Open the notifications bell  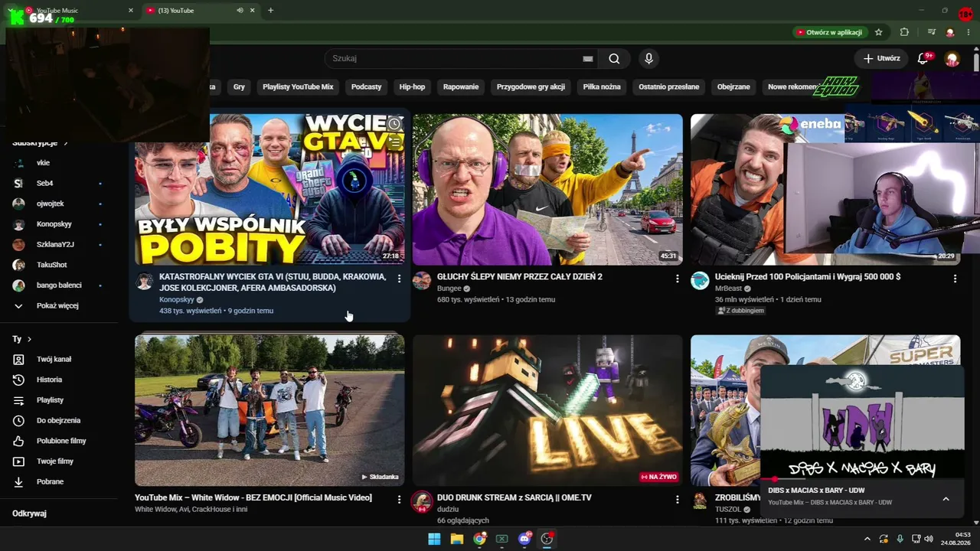tap(923, 59)
